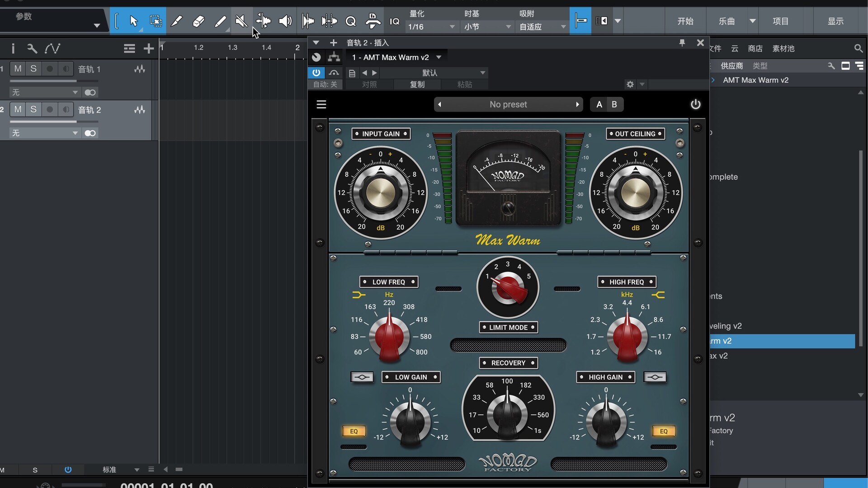The height and width of the screenshot is (488, 868).
Task: Toggle plugin bypass power button
Action: (x=316, y=73)
